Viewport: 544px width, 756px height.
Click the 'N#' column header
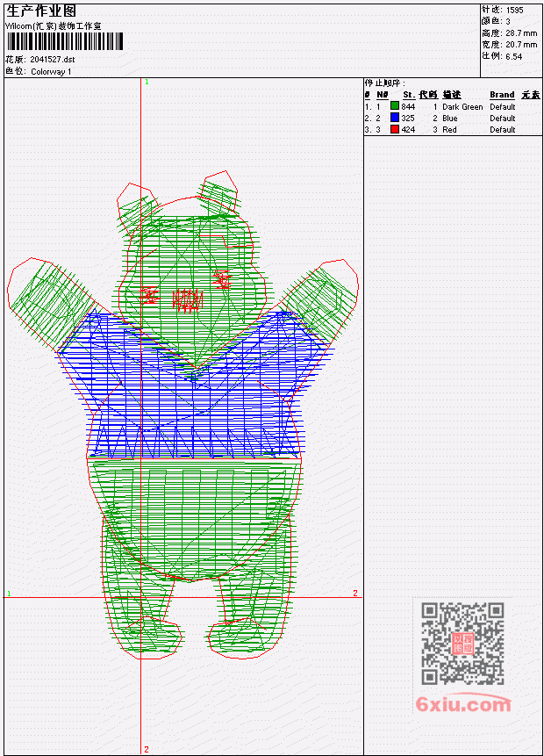(382, 95)
